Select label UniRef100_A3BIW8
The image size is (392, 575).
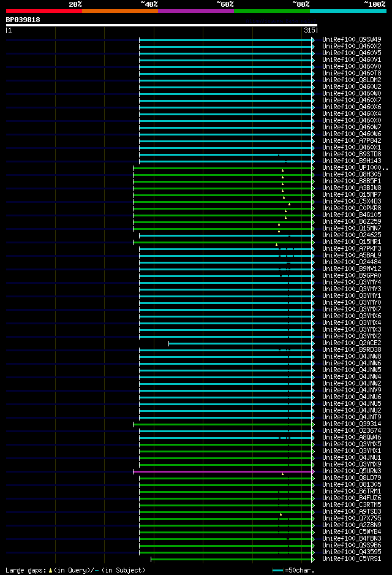[x=352, y=188]
